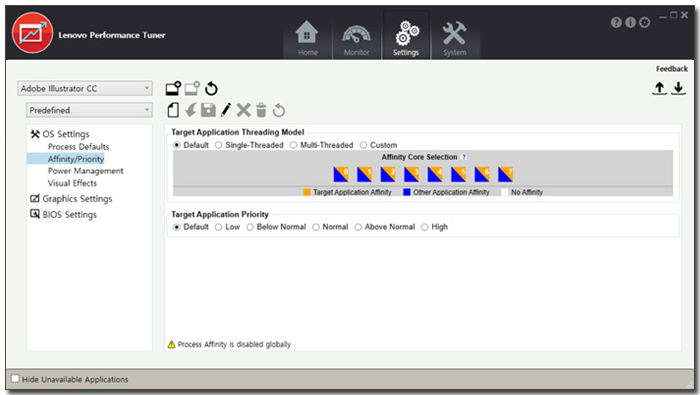Select Default threading model radio

point(177,145)
